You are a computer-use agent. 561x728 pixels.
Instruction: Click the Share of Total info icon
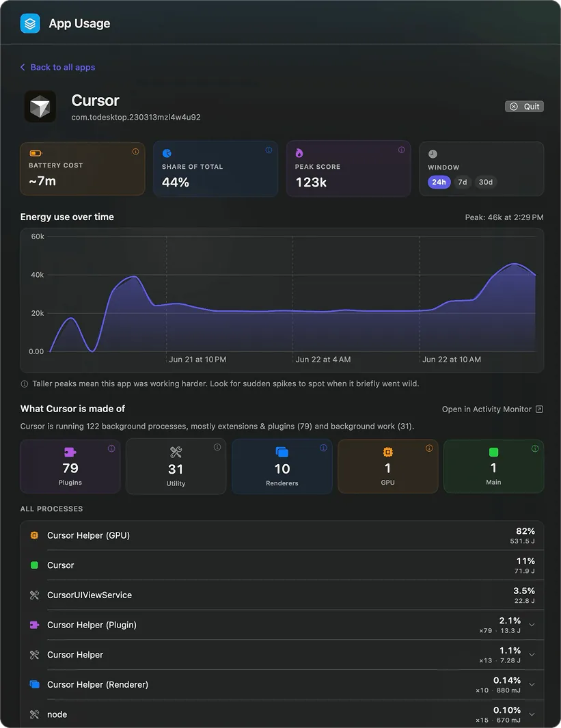269,150
